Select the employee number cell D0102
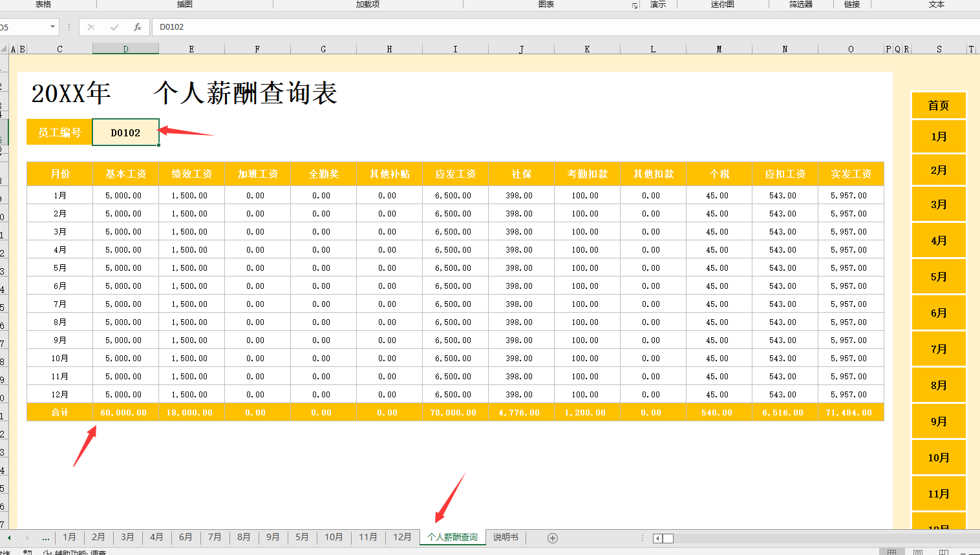The width and height of the screenshot is (980, 555). (x=125, y=132)
